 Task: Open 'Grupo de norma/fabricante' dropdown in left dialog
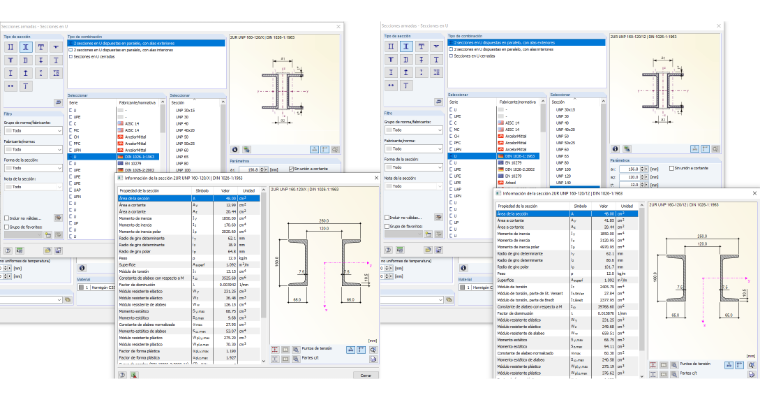pyautogui.click(x=33, y=131)
